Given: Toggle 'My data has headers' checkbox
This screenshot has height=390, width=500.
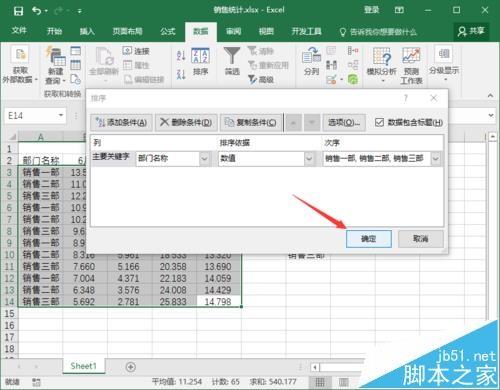Looking at the screenshot, I should pos(379,122).
